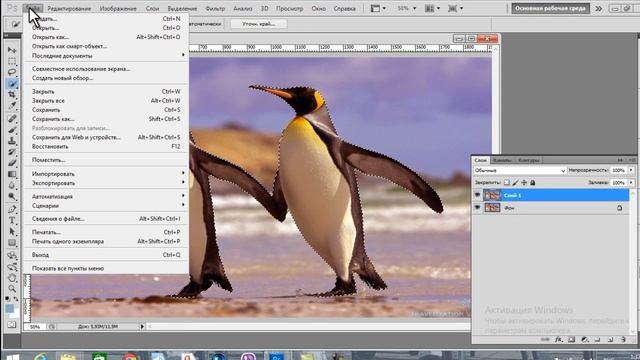Click opacity value field 100%
The height and width of the screenshot is (360, 640).
(x=619, y=170)
